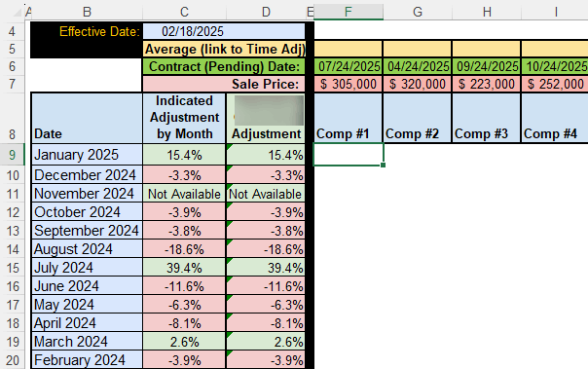Viewport: 588px width, 369px height.
Task: Select sale price $252,000
Action: pos(555,84)
